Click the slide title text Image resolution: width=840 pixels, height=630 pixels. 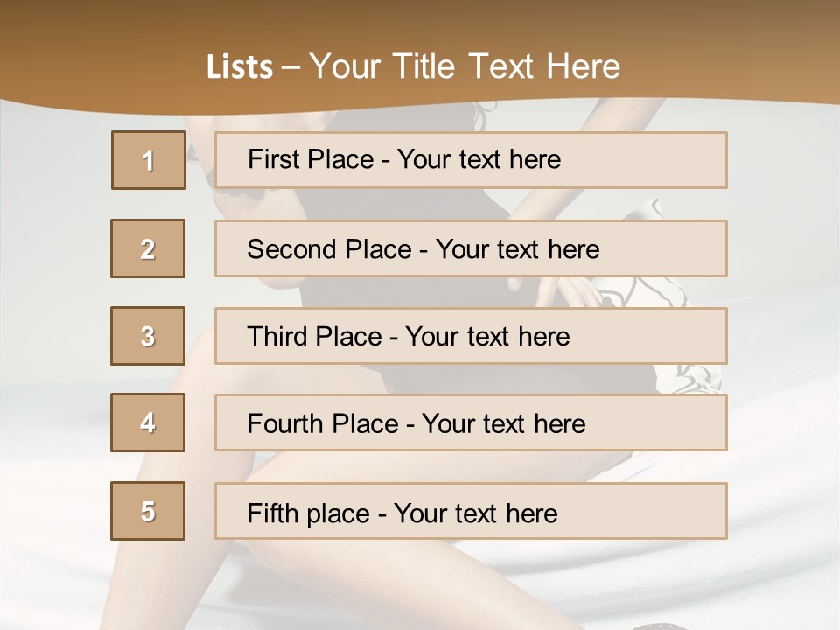click(413, 66)
